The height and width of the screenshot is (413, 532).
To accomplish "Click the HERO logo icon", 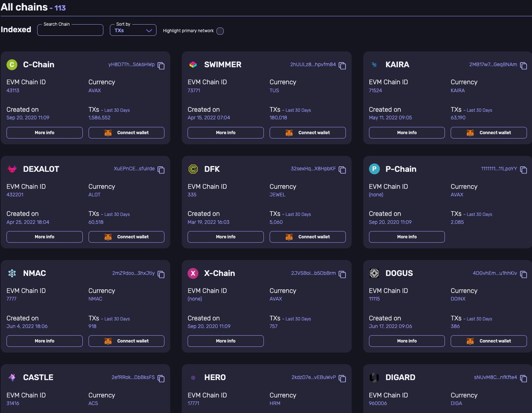I will [193, 378].
